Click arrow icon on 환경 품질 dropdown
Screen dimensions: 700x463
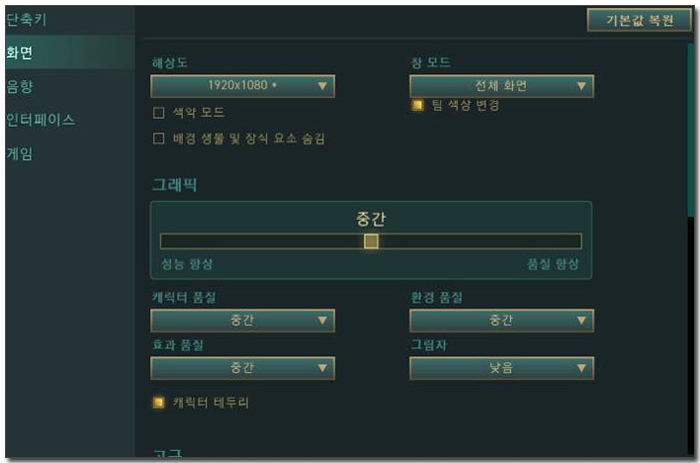point(581,320)
